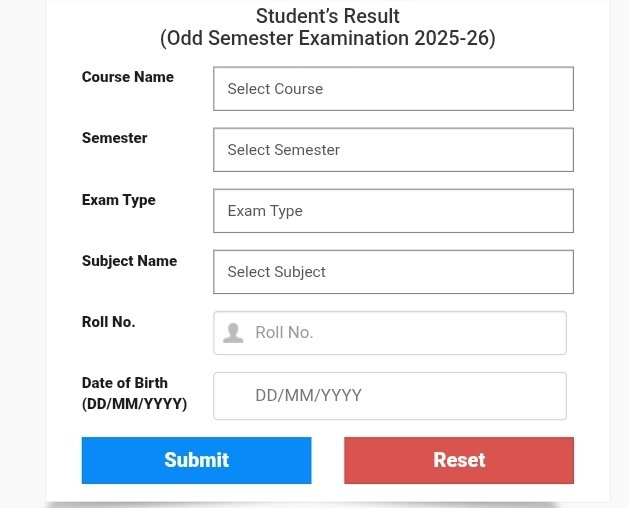Click the user icon in Roll No. field
Viewport: 629px width, 508px height.
[233, 333]
